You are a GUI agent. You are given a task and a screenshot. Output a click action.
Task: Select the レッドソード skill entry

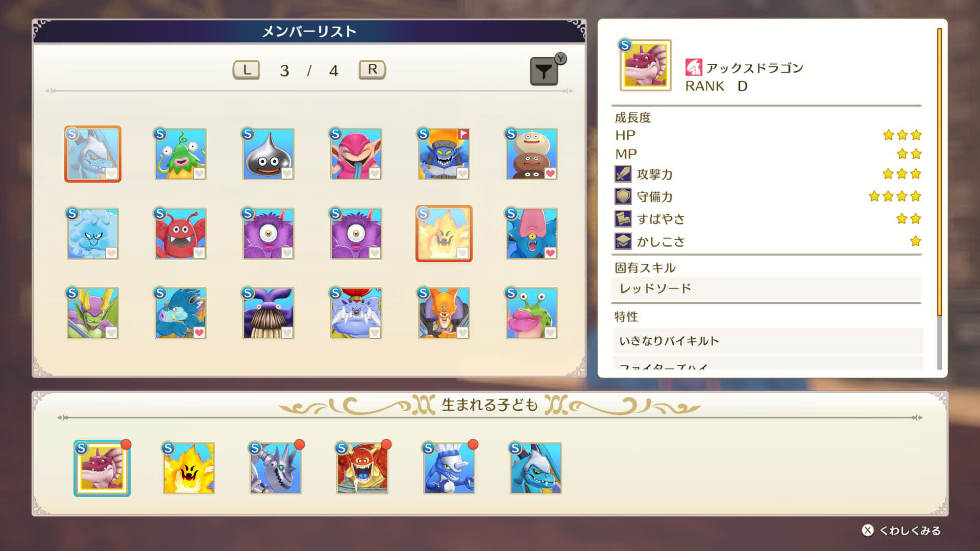(x=767, y=288)
